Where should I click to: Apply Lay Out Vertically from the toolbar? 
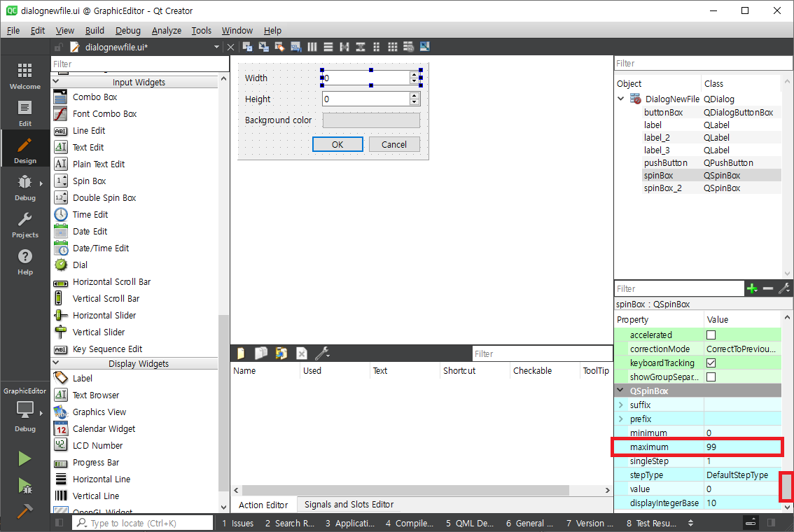coord(328,47)
